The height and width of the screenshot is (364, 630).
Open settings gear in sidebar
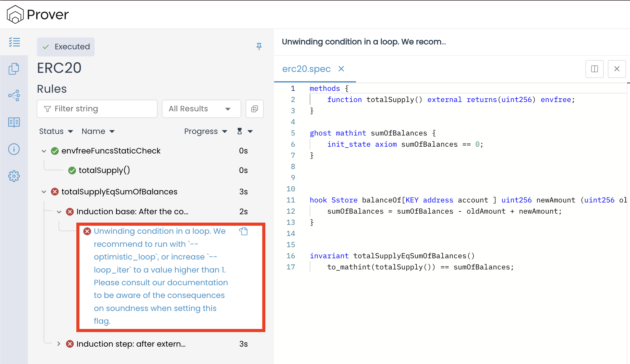point(14,176)
